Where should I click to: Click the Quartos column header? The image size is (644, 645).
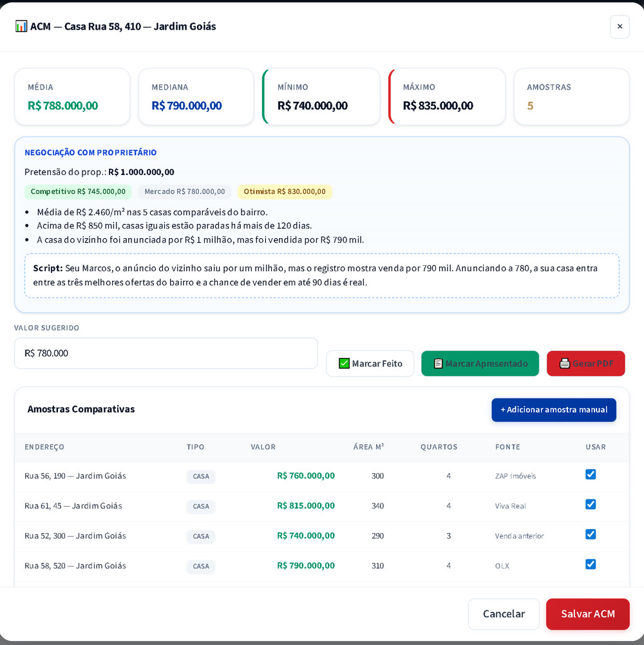(x=439, y=447)
